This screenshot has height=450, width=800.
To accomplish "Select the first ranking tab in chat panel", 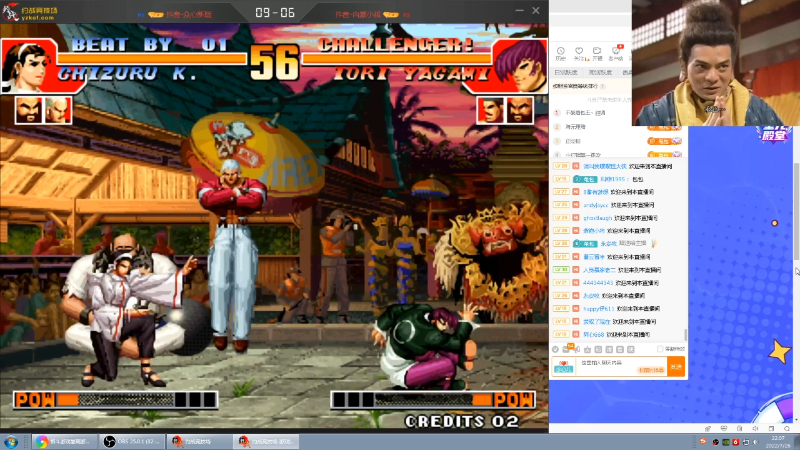I will click(565, 73).
